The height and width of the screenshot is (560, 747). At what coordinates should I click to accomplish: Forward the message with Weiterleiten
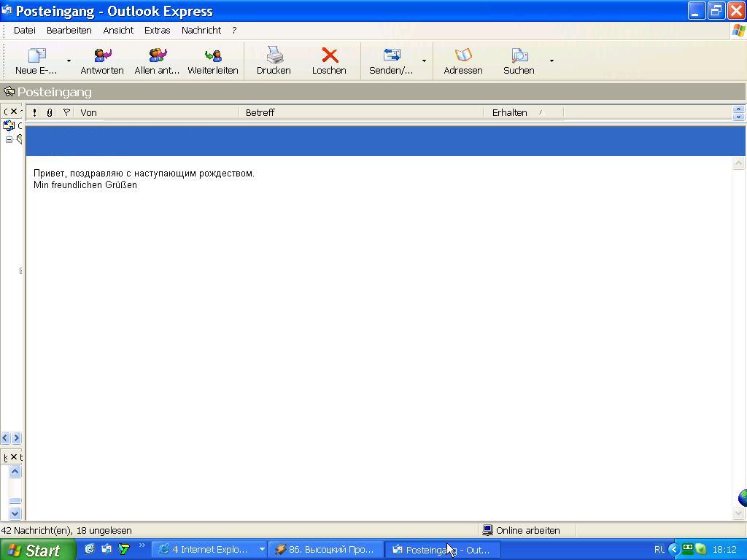click(213, 61)
